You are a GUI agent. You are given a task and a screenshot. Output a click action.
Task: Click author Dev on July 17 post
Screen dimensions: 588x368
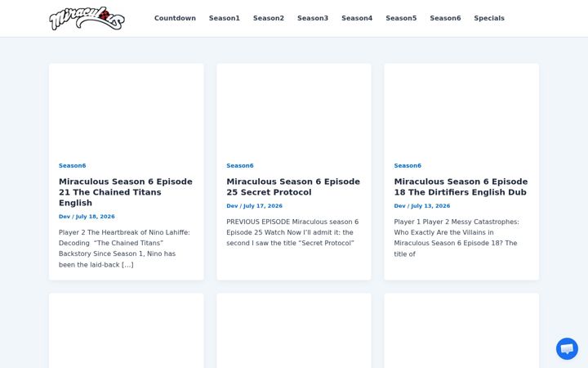coord(232,206)
